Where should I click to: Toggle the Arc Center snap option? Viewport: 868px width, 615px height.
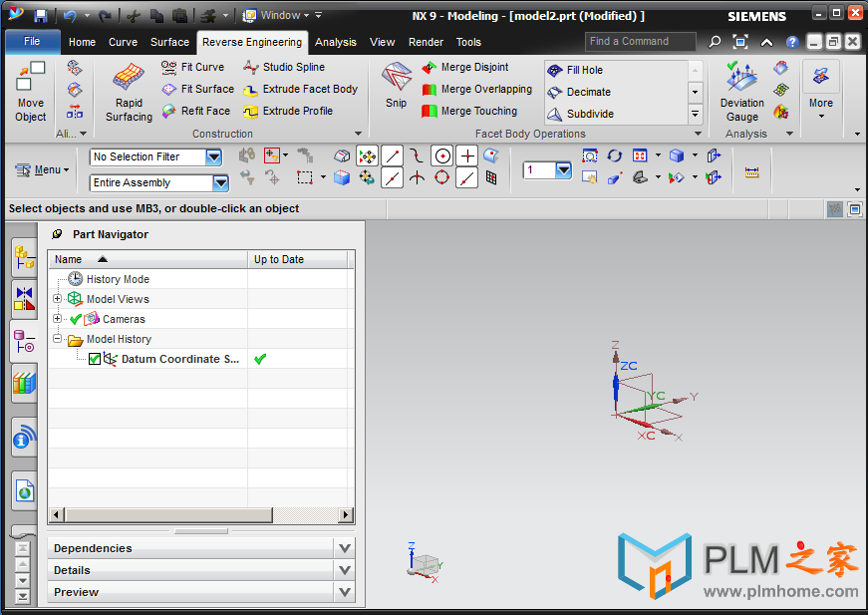(442, 156)
